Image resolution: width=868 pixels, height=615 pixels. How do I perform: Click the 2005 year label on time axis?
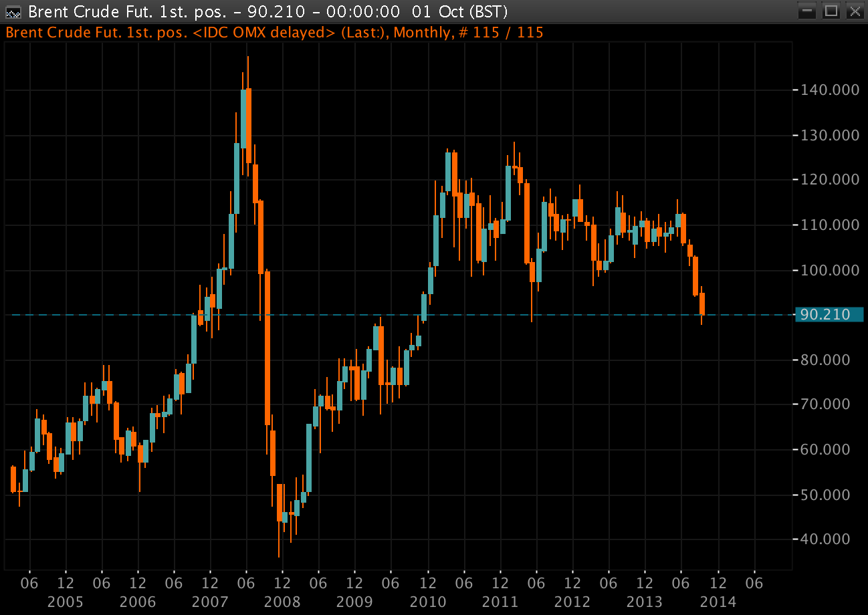point(66,602)
